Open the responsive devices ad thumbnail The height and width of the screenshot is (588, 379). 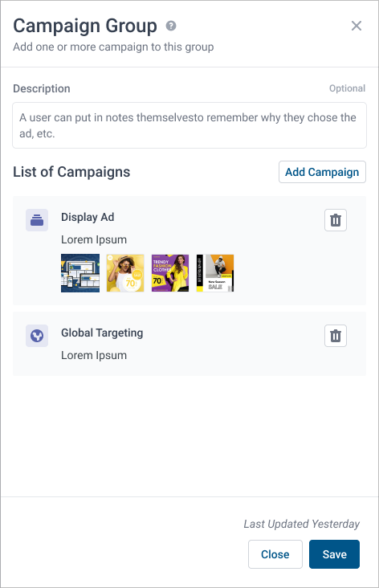coord(80,273)
